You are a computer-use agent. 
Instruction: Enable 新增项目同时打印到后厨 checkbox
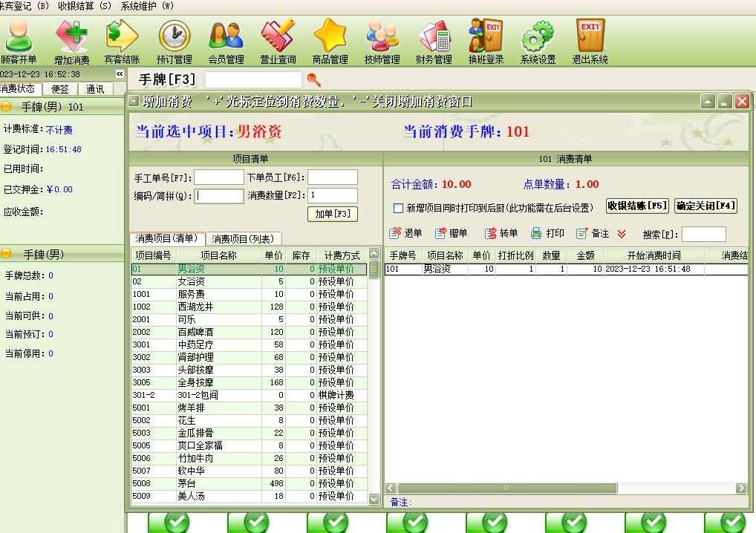pyautogui.click(x=398, y=209)
